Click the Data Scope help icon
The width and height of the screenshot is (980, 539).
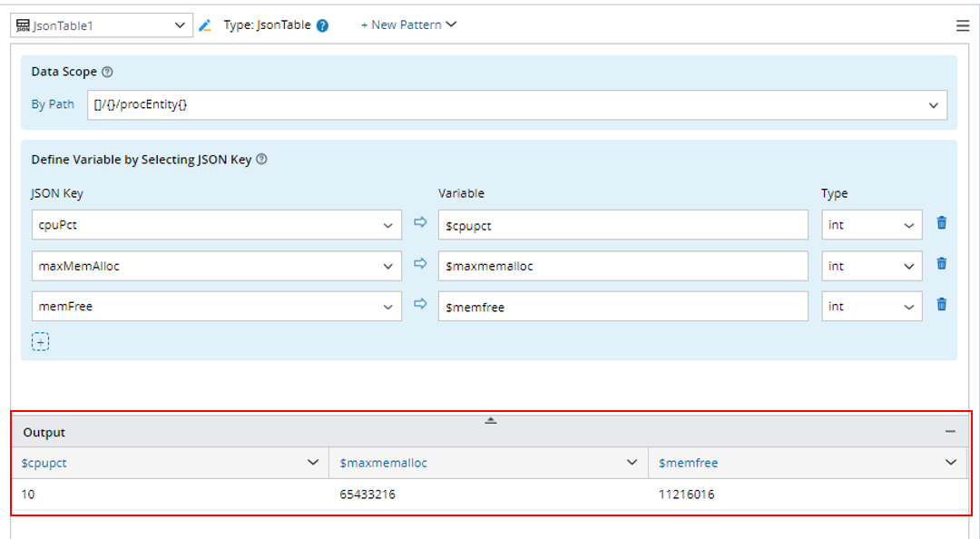coord(107,72)
